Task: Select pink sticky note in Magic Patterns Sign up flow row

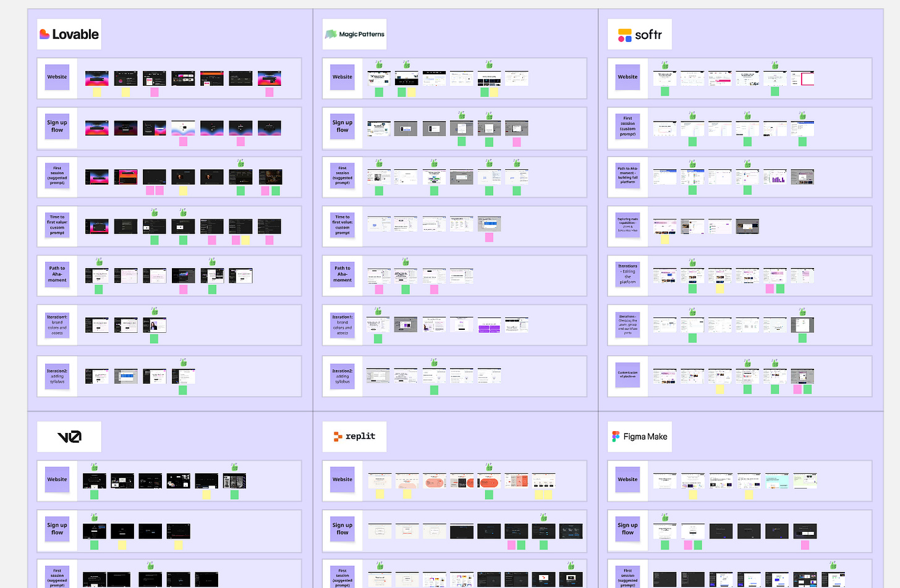Action: (x=516, y=142)
